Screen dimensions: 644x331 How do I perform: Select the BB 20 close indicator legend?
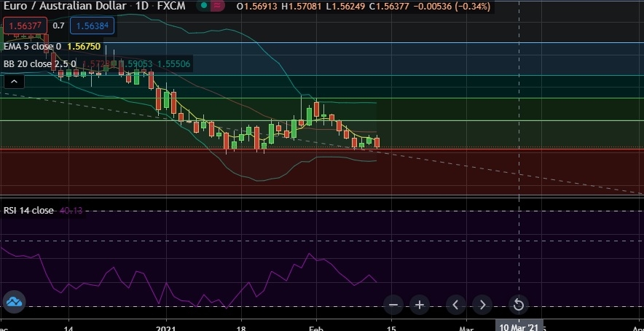39,64
